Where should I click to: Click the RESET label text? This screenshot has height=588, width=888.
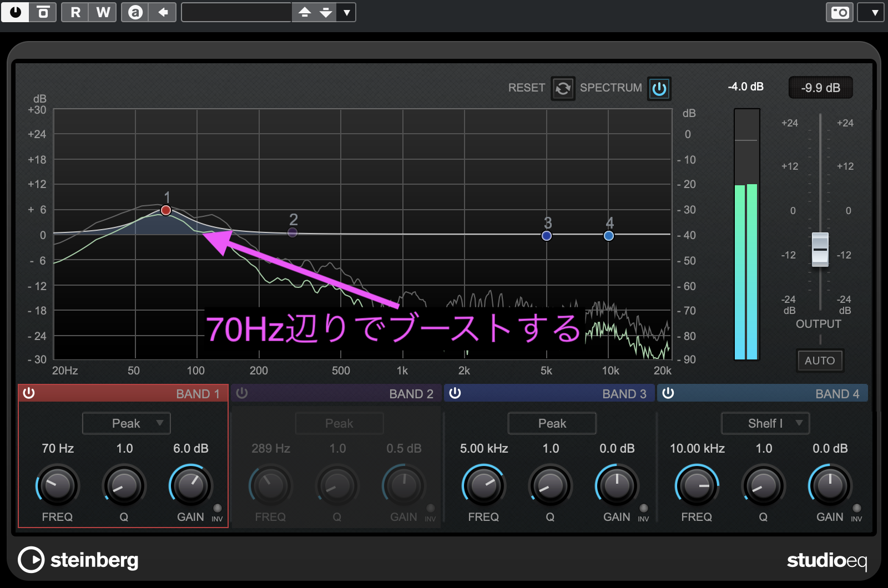527,88
